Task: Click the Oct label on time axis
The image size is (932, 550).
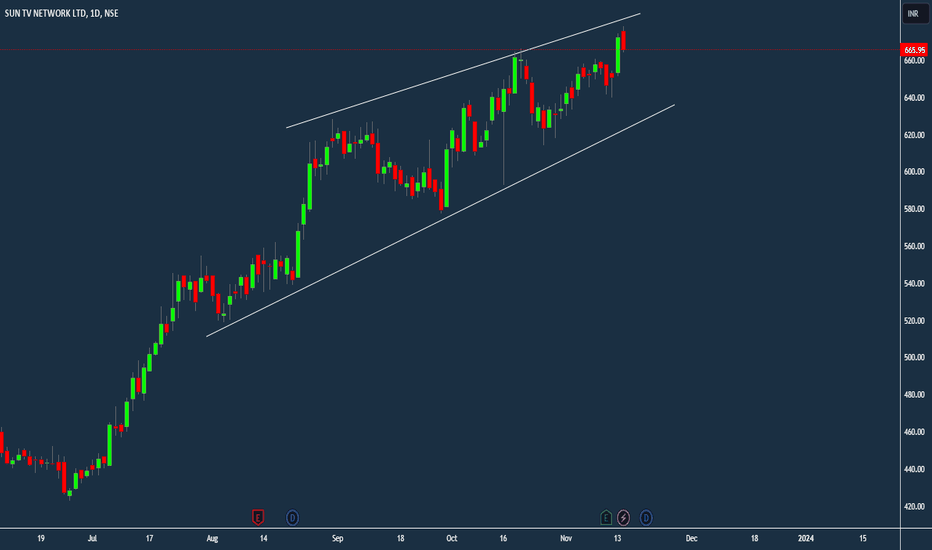Action: 452,538
